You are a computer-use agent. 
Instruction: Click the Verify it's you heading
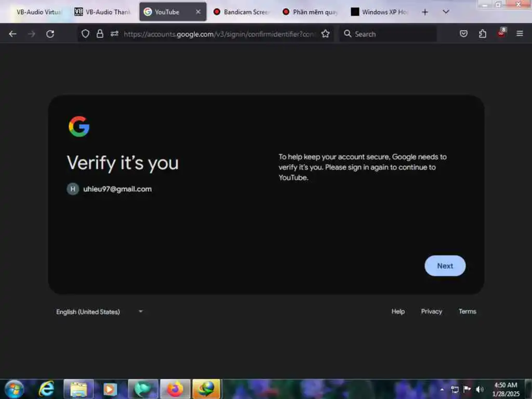(x=123, y=163)
